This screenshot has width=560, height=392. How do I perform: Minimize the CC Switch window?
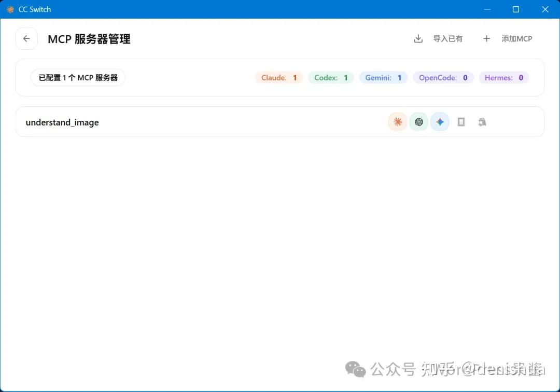487,9
